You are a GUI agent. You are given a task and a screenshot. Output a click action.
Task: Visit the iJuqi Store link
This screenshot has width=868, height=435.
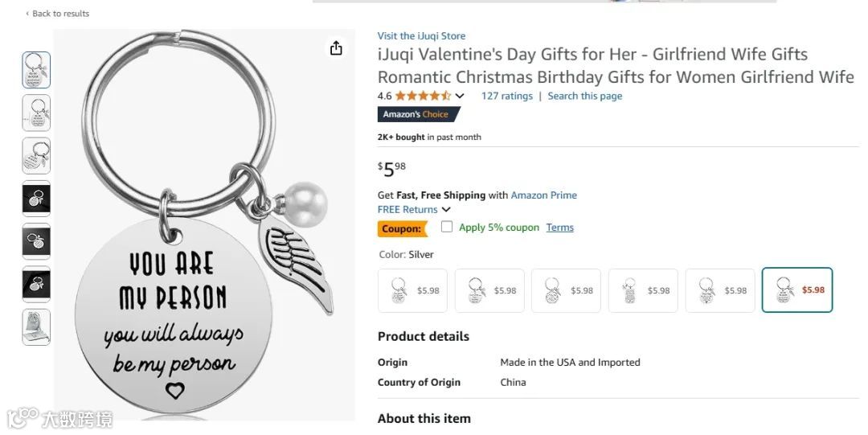[421, 36]
